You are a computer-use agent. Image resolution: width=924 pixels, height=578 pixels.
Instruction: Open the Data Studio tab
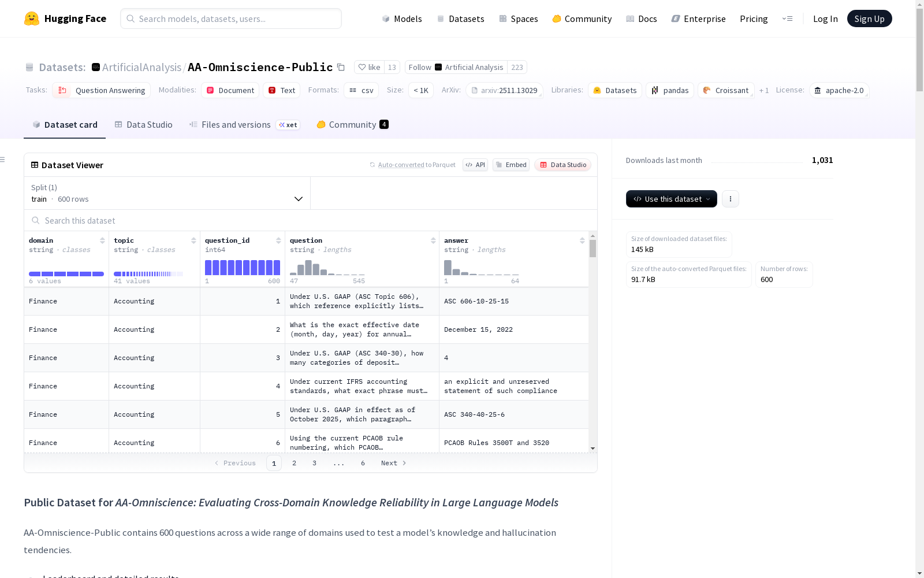(x=143, y=125)
